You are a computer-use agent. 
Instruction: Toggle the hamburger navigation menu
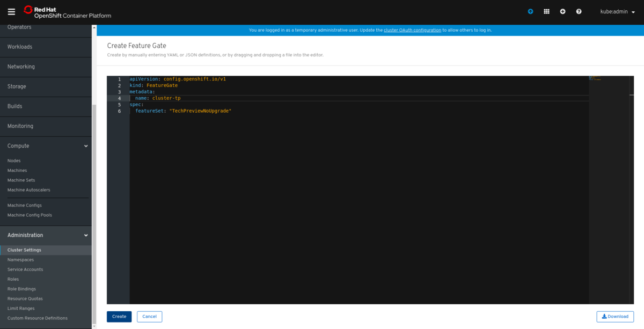[11, 11]
